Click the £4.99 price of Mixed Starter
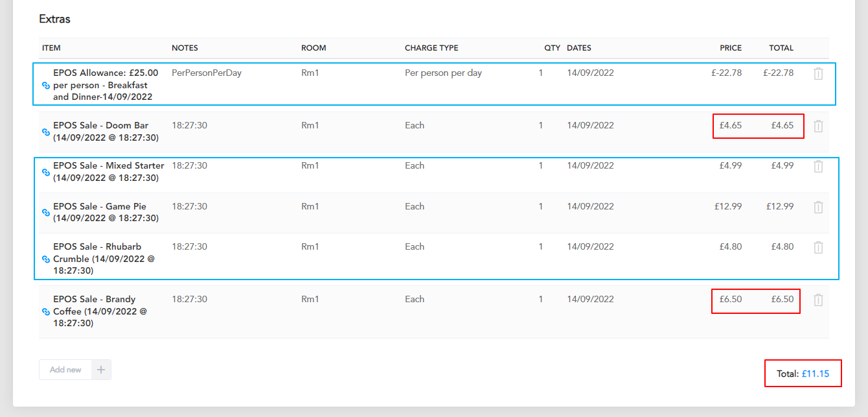 [x=731, y=166]
